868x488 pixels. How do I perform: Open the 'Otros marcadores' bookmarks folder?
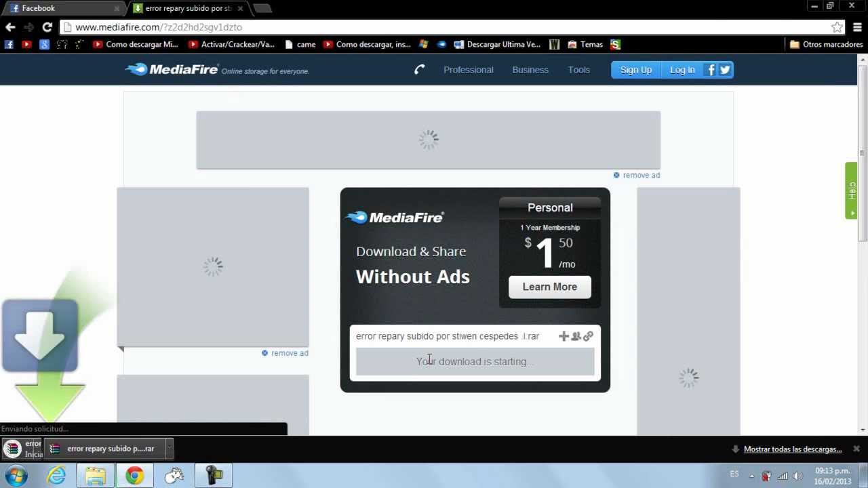click(x=826, y=44)
